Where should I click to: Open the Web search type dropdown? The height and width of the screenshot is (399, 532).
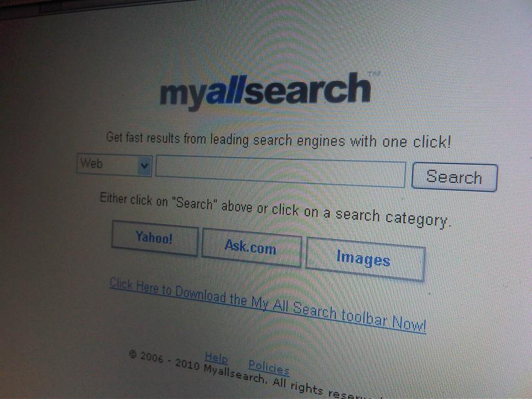(115, 165)
